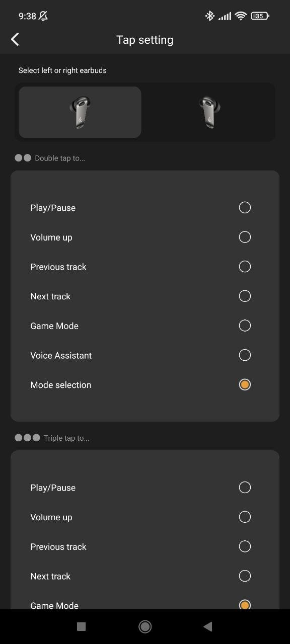Select the right earbud image
Viewport: 290px width, 644px height.
(209, 112)
